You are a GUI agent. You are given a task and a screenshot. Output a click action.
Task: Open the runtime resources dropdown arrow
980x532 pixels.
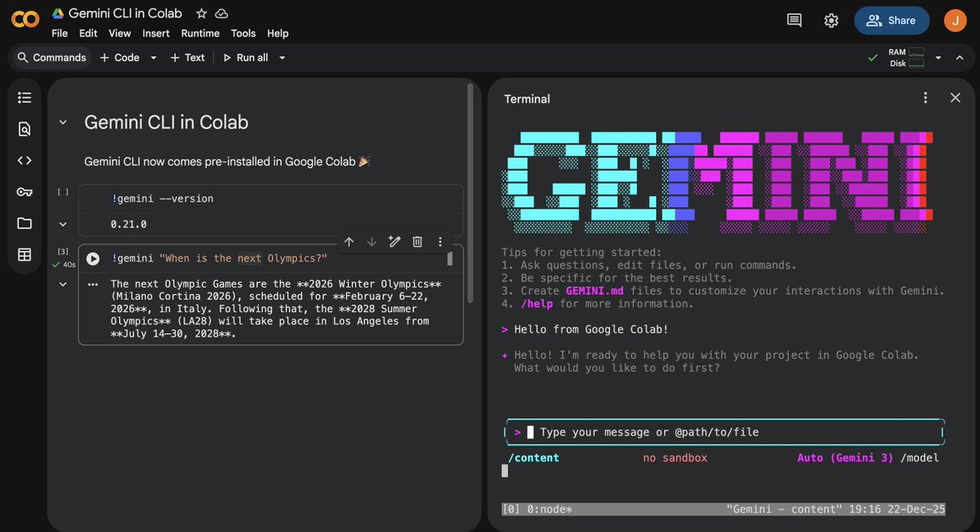click(x=938, y=58)
